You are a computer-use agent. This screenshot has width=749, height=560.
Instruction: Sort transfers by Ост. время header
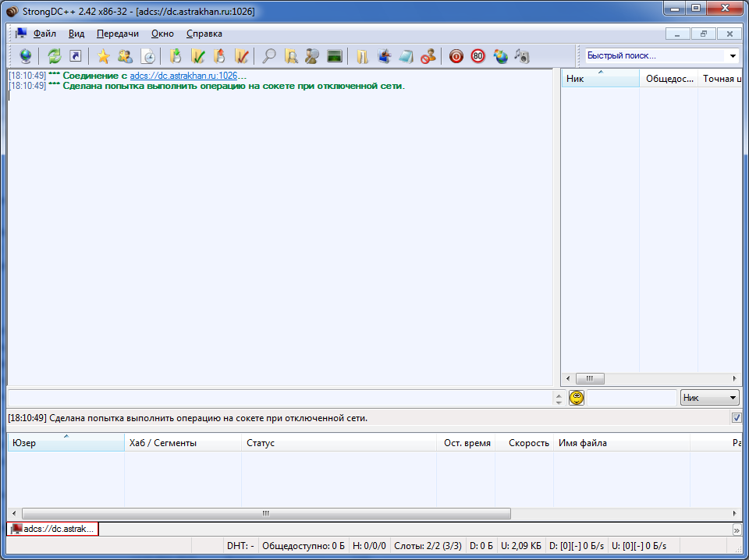466,442
